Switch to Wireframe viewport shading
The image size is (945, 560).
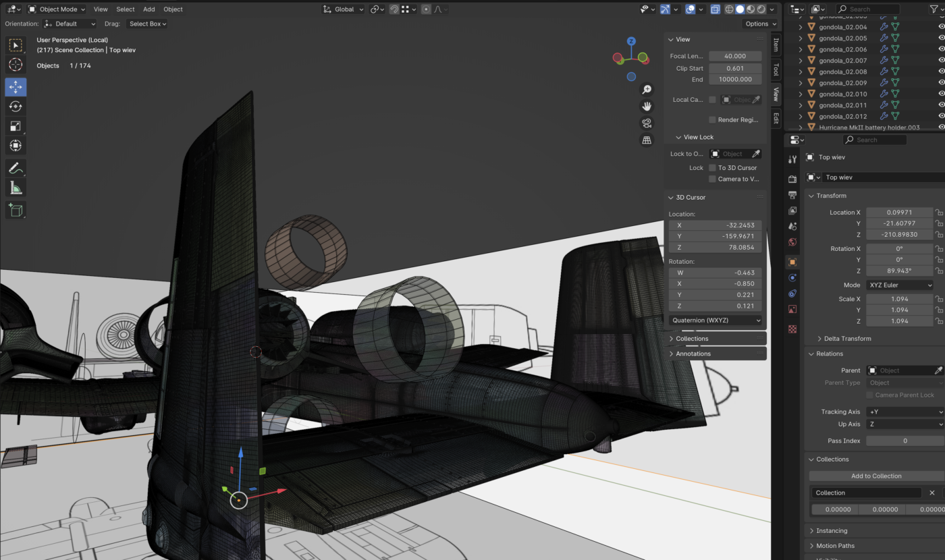[x=730, y=9]
